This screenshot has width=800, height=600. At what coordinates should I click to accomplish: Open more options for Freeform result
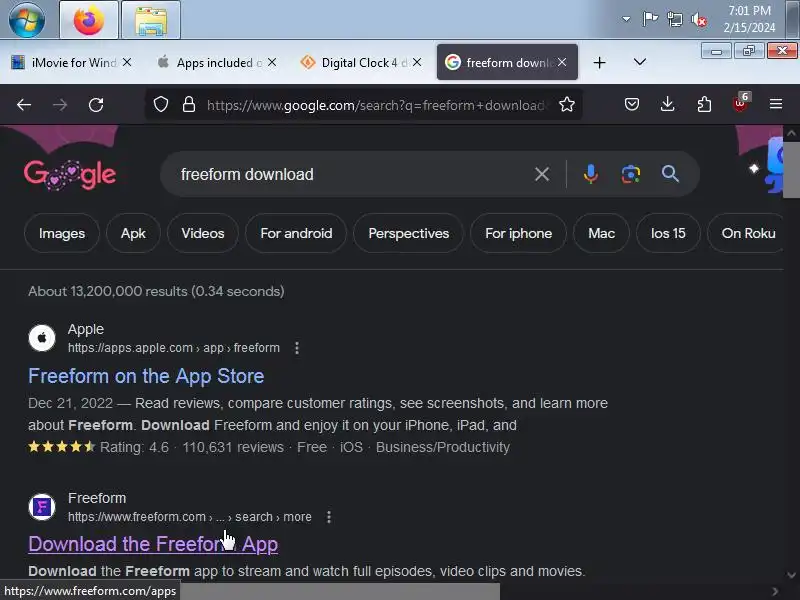[329, 517]
